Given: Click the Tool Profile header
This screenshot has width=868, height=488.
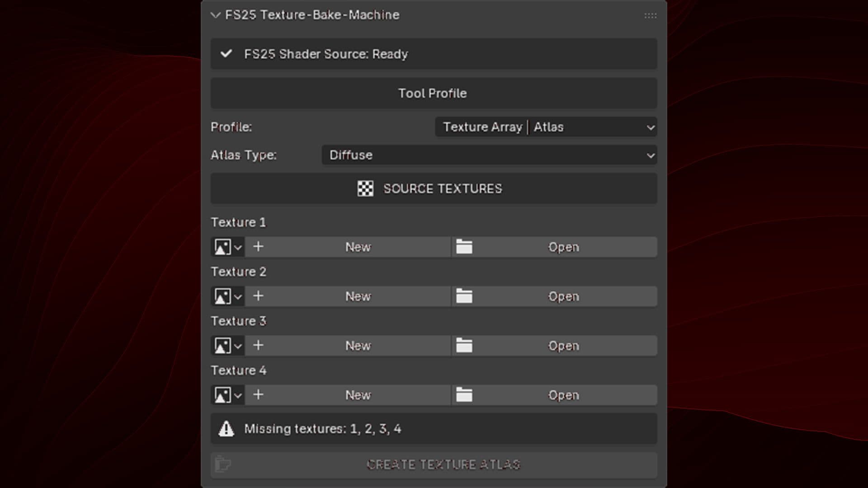Looking at the screenshot, I should (x=434, y=93).
